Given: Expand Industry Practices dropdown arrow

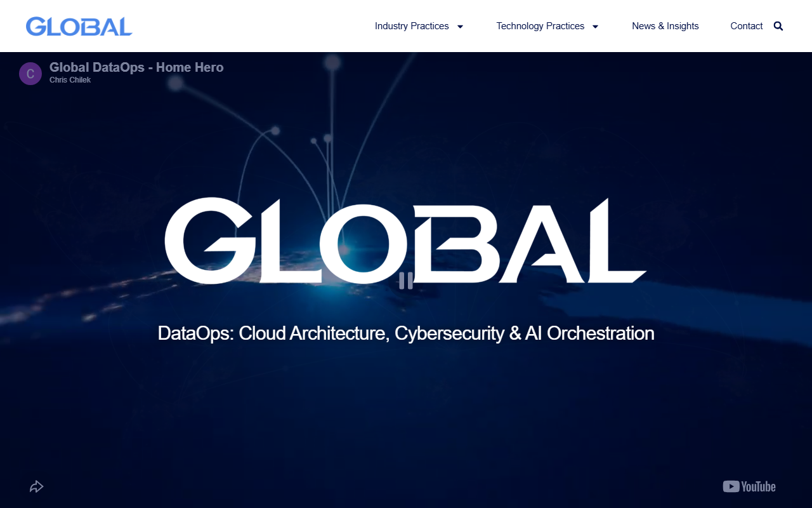Looking at the screenshot, I should 460,27.
